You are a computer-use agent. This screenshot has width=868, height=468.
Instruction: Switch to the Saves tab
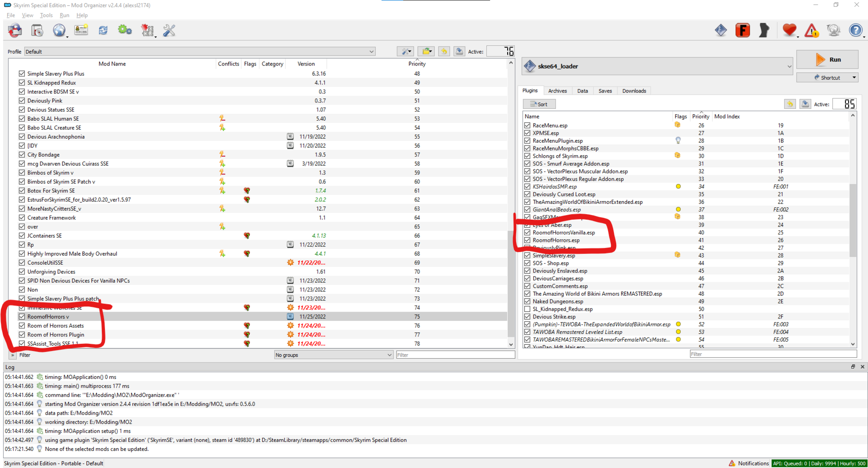(605, 91)
